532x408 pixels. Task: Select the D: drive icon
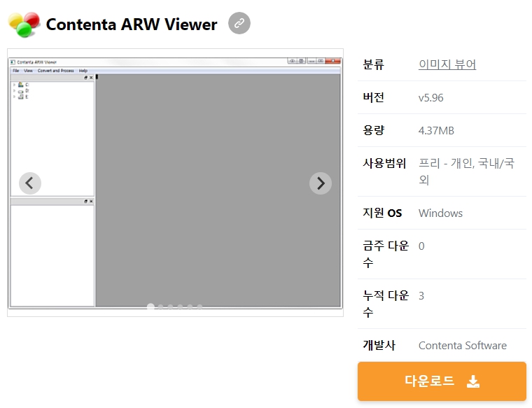(21, 91)
